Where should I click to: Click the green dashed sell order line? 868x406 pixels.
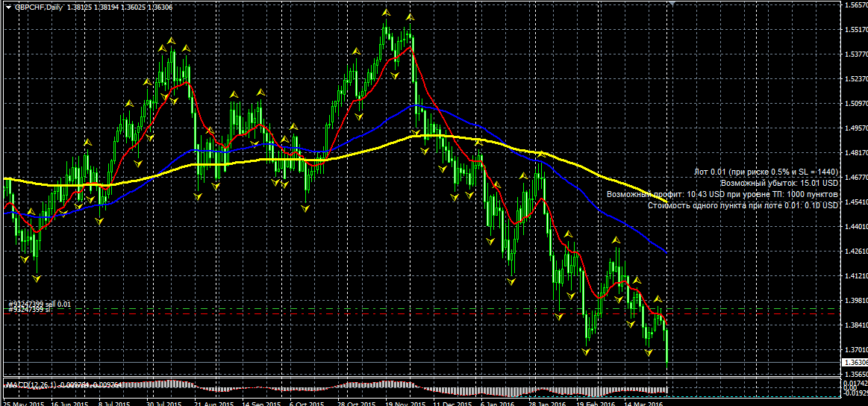pos(421,308)
